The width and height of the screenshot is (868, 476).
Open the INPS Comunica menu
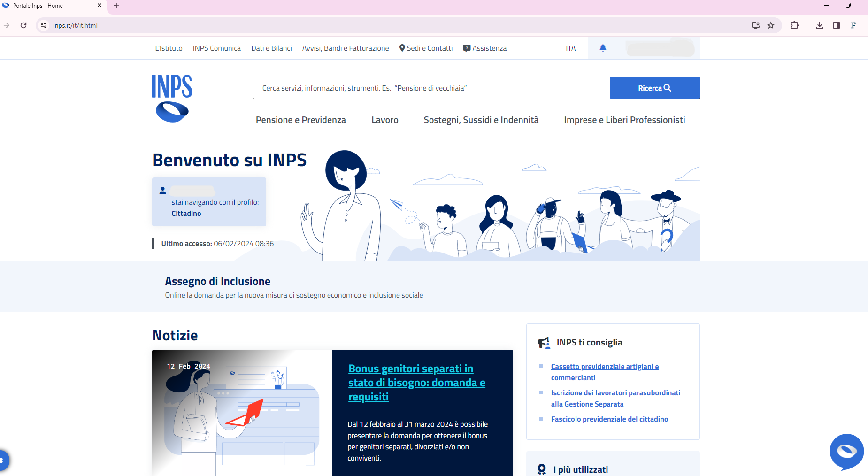[216, 48]
